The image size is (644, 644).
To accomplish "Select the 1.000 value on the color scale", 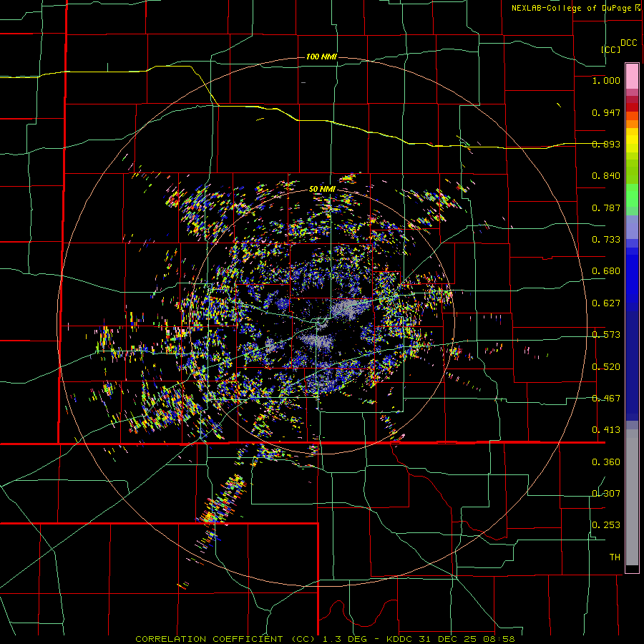I will (606, 80).
